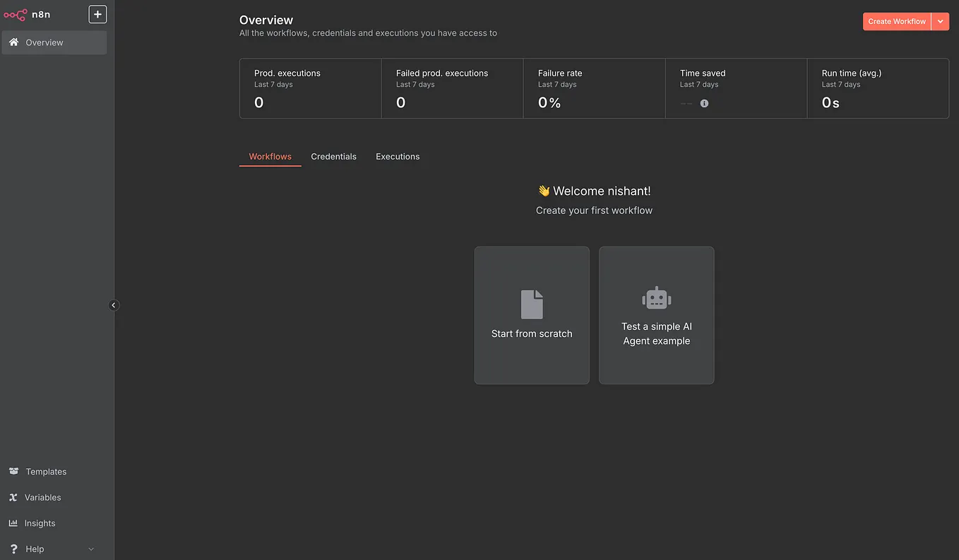This screenshot has height=560, width=959.
Task: Expand the Help menu chevron
Action: 90,549
